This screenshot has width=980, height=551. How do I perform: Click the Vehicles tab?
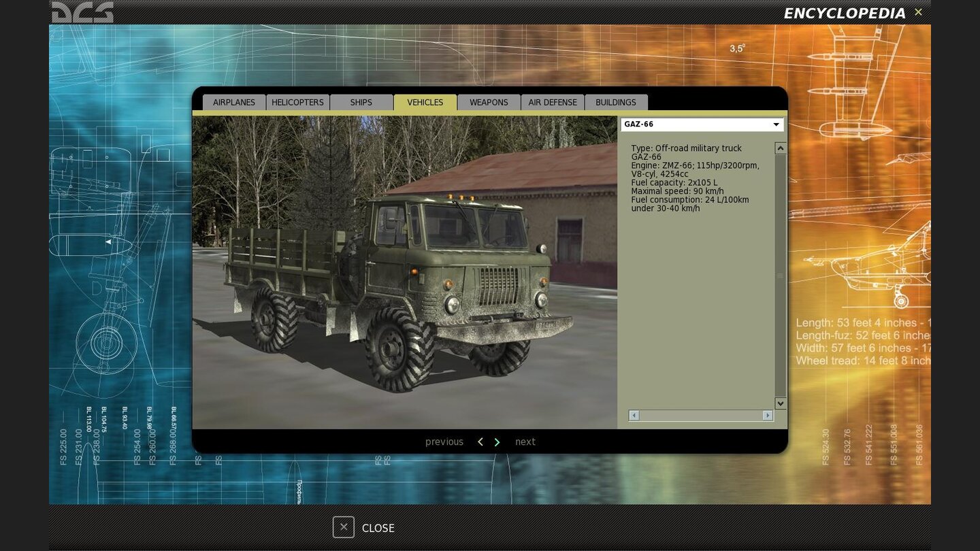coord(425,102)
